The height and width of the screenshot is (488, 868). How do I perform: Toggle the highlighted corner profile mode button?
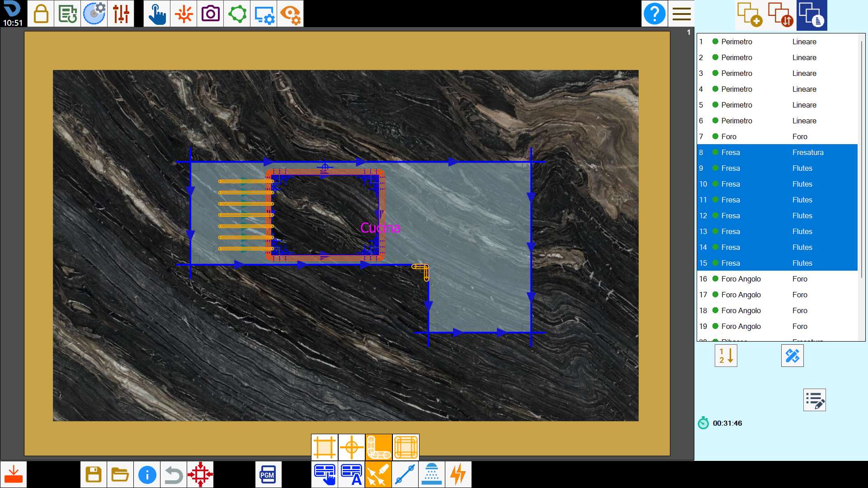coord(379,447)
